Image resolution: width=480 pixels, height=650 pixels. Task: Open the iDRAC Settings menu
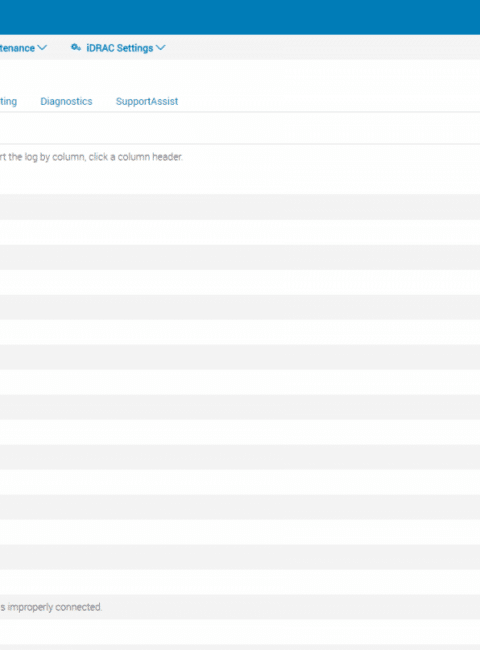pyautogui.click(x=119, y=48)
